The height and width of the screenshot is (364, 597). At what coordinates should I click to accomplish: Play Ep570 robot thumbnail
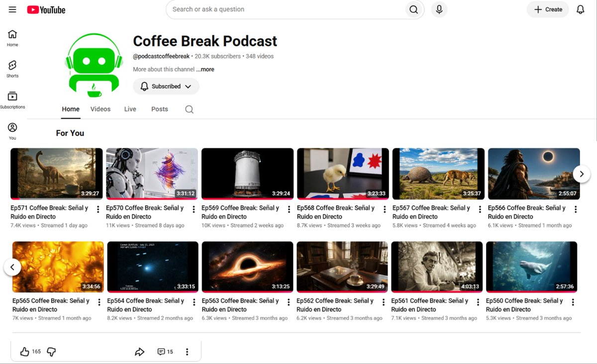pos(152,174)
